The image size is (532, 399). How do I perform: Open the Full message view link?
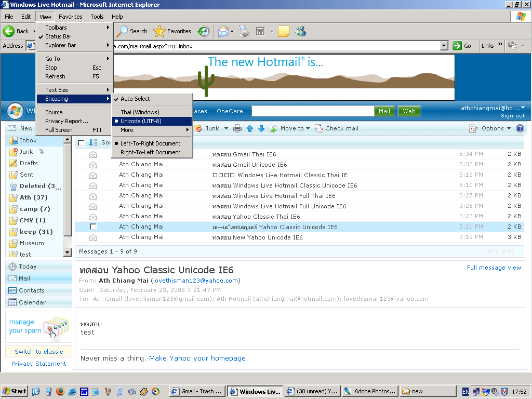494,268
